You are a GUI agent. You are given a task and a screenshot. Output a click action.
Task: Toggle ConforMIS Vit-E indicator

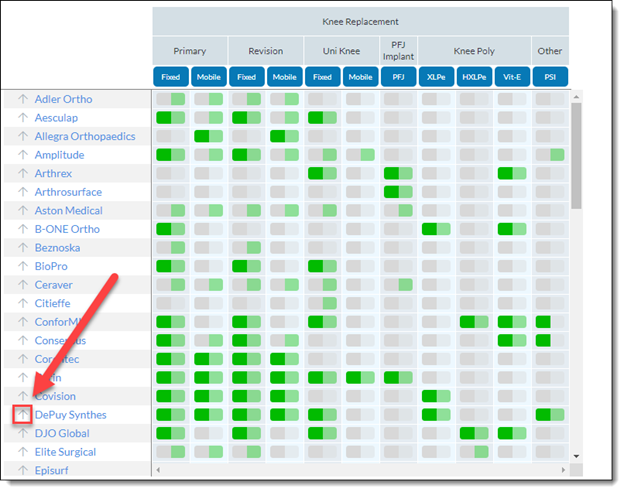coord(512,322)
